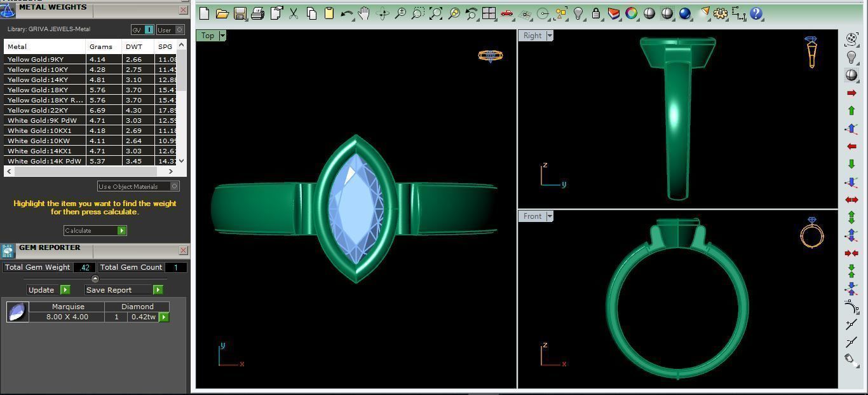Screen dimensions: 868x395
Task: Click the Update button in Gem Reporter
Action: 48,289
